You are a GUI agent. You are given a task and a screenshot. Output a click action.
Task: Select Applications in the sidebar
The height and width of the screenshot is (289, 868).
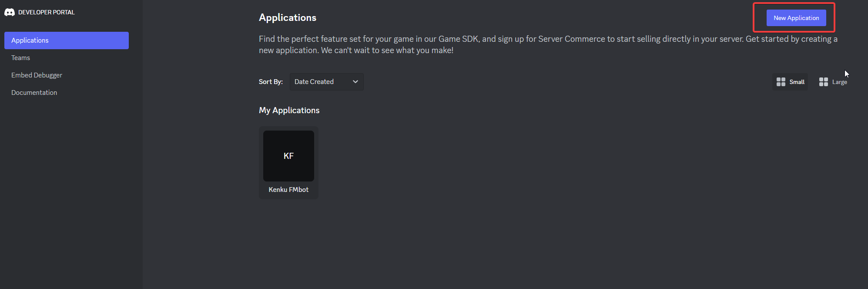click(67, 40)
